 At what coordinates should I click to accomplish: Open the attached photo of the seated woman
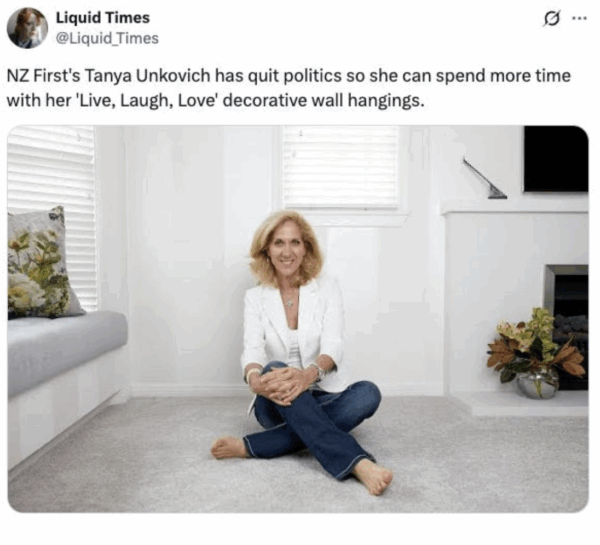pyautogui.click(x=298, y=319)
